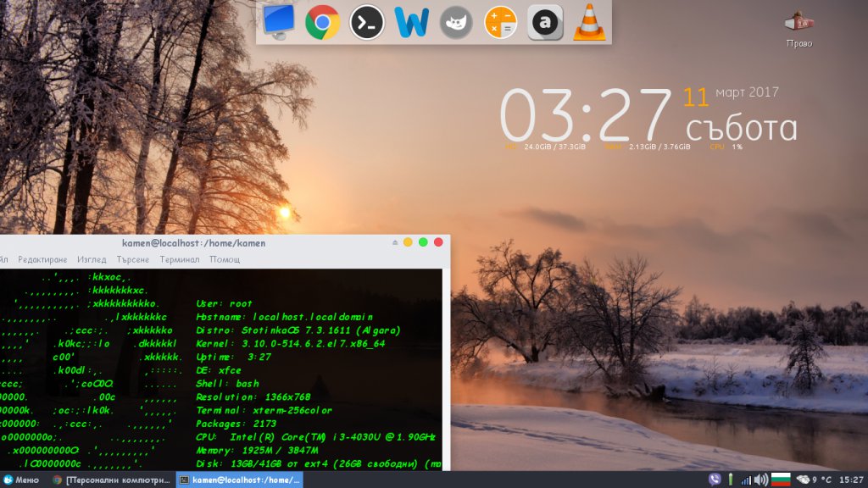The image size is (868, 488).
Task: Launch the terminal from the dock
Action: click(367, 22)
